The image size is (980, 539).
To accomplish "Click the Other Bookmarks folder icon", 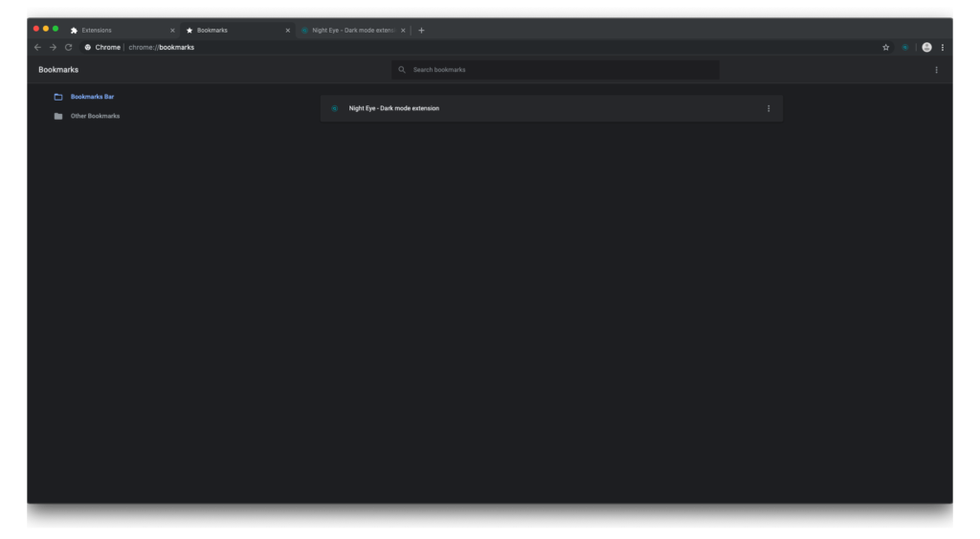I will (x=58, y=116).
